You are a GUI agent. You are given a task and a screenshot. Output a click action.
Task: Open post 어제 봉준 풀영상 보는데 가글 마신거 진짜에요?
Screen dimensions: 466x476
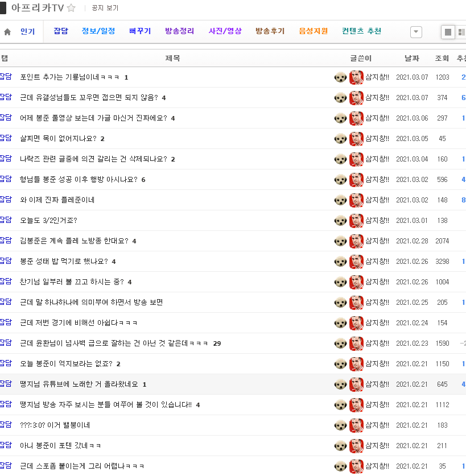click(93, 118)
